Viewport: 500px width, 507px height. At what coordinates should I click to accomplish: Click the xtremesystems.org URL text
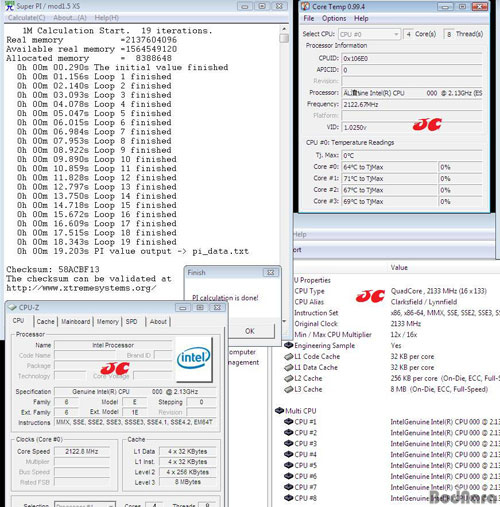(x=81, y=288)
